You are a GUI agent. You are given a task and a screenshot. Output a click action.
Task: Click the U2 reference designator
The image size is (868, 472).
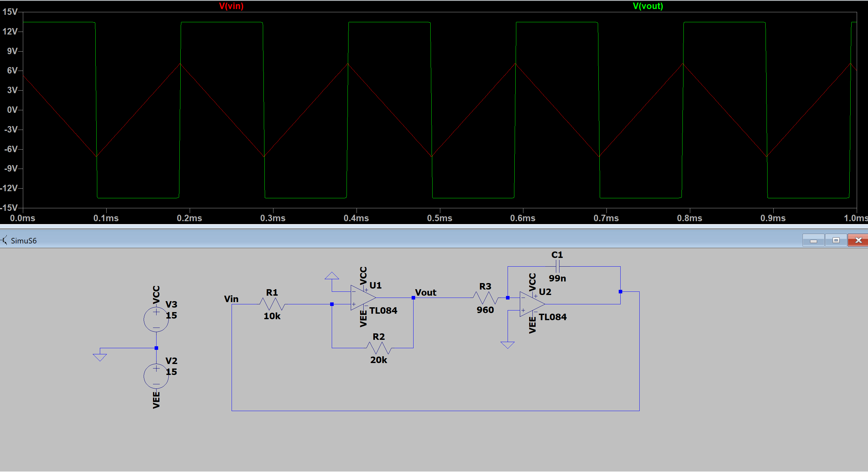(545, 292)
